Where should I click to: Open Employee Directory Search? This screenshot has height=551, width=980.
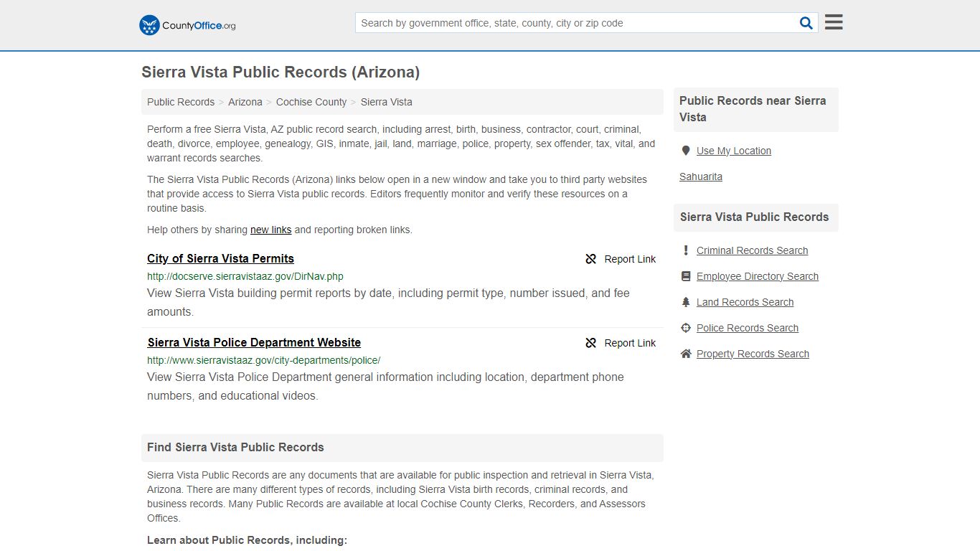pos(758,276)
